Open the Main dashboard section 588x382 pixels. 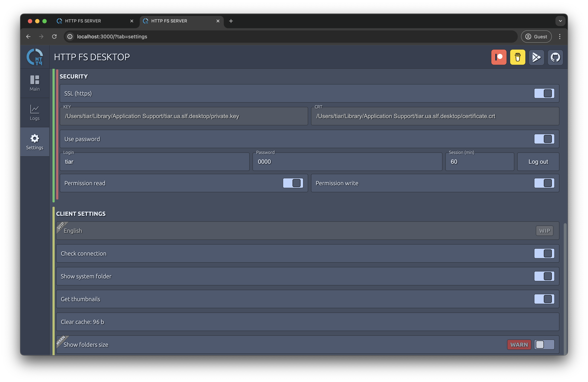click(x=35, y=83)
